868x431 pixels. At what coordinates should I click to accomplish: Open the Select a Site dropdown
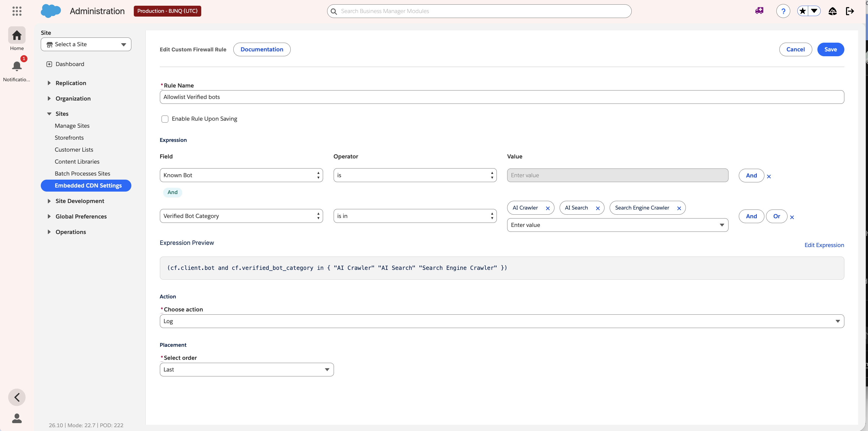coord(86,45)
